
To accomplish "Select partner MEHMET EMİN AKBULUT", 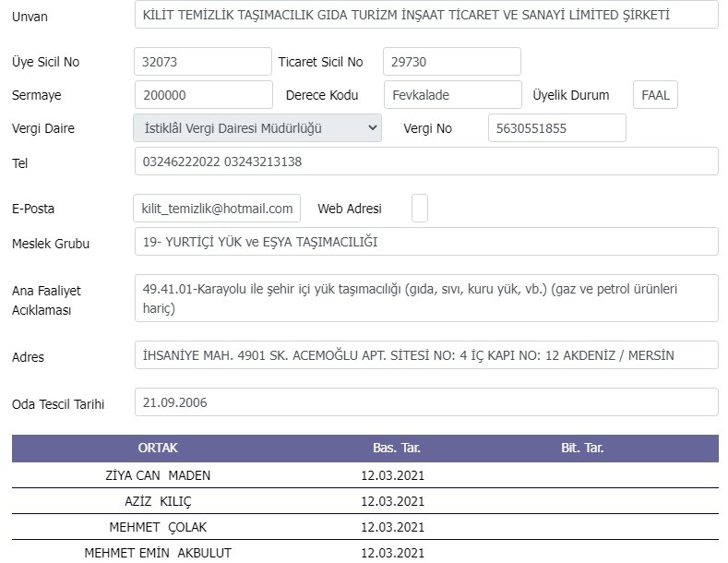I will [158, 553].
